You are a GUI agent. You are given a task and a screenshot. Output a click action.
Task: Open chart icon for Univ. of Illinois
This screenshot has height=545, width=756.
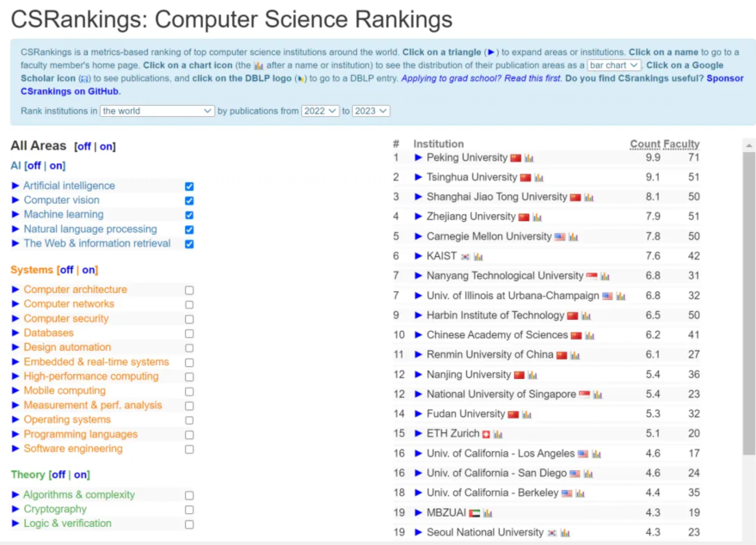[x=621, y=297]
